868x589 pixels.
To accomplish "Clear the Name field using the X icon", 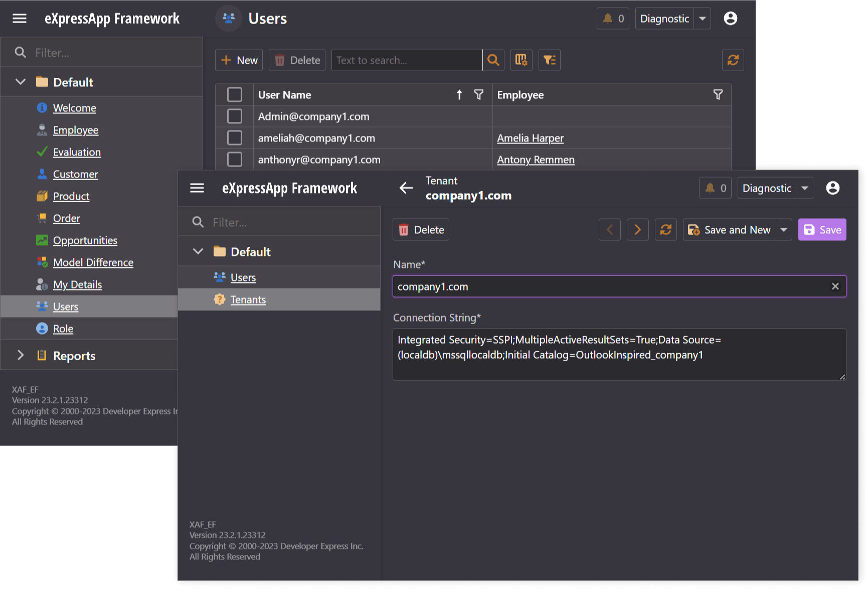I will click(x=835, y=286).
